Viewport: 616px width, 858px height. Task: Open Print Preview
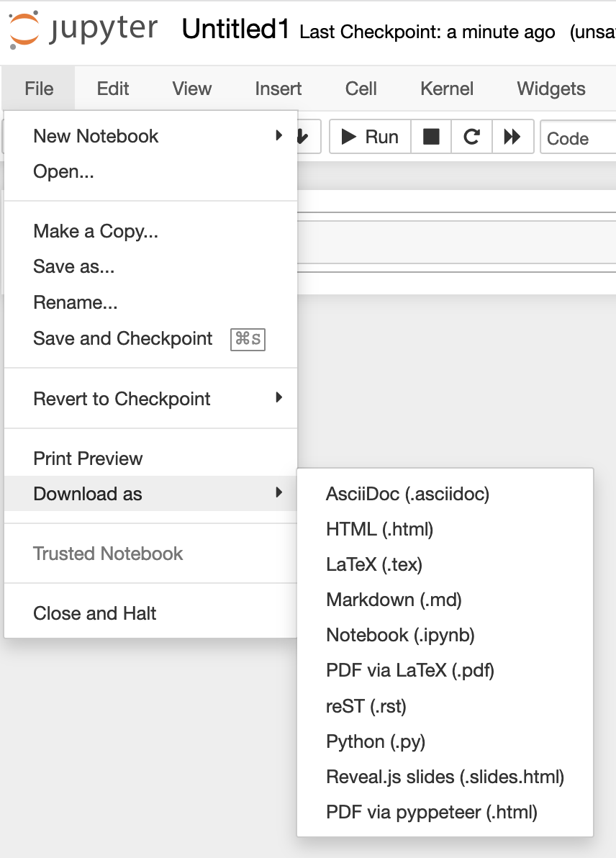(150, 458)
